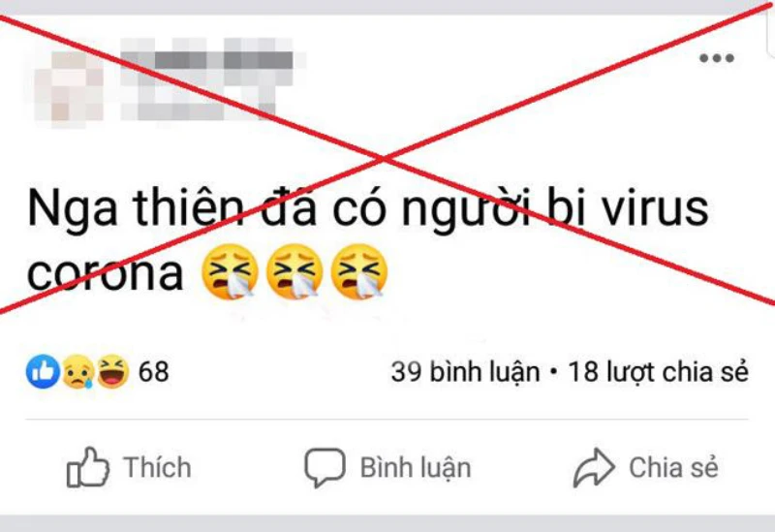Click the laughing Haha reaction icon
Screen dimensions: 775x532
[112, 371]
